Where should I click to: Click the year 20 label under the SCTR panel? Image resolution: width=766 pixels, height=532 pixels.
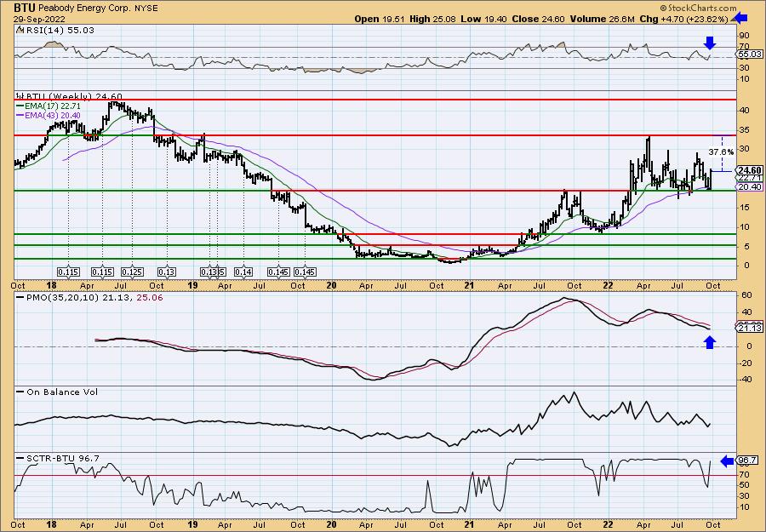click(332, 524)
